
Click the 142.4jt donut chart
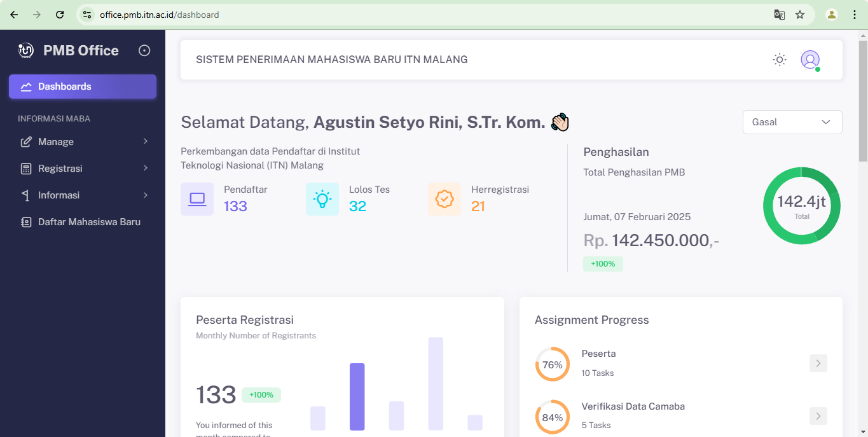(802, 205)
